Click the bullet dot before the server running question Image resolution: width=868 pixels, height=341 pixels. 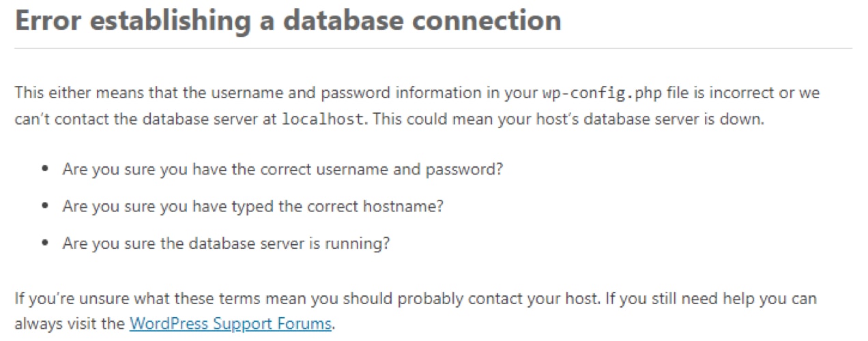(45, 243)
